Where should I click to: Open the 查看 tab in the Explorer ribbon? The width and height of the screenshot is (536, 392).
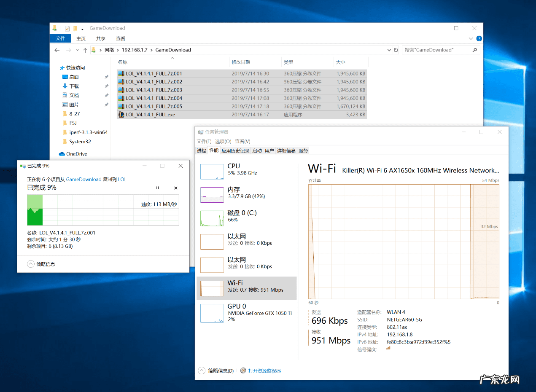(121, 38)
